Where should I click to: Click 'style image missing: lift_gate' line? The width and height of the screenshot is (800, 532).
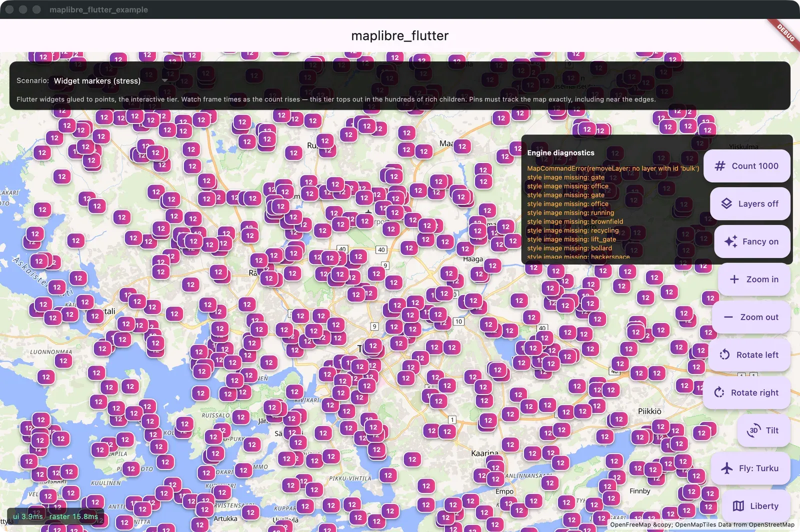coord(571,239)
